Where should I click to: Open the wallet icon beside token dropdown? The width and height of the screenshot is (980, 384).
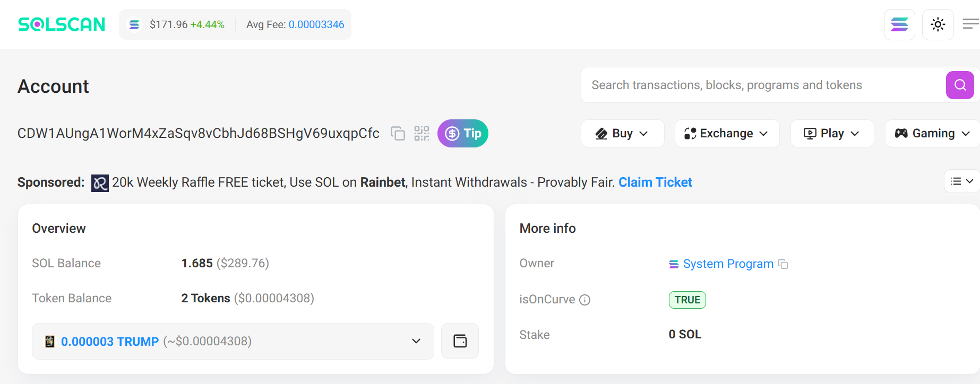[x=460, y=341]
